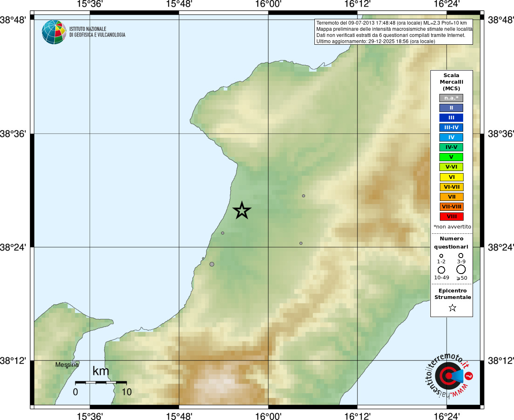The height and width of the screenshot is (420, 514).
Task: Click the bottom axis label 16°00'
Action: (268, 416)
